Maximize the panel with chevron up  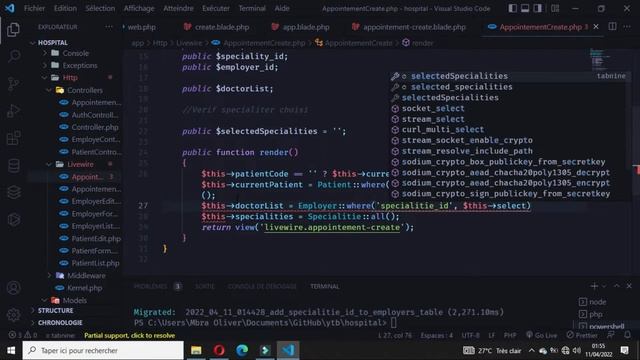617,286
